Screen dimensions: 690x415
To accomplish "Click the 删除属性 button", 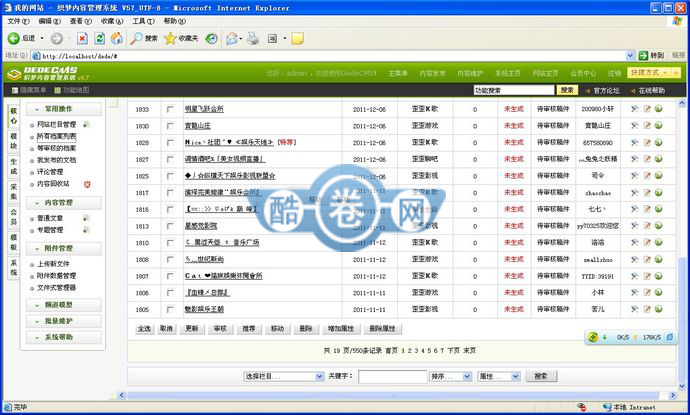I will point(382,329).
